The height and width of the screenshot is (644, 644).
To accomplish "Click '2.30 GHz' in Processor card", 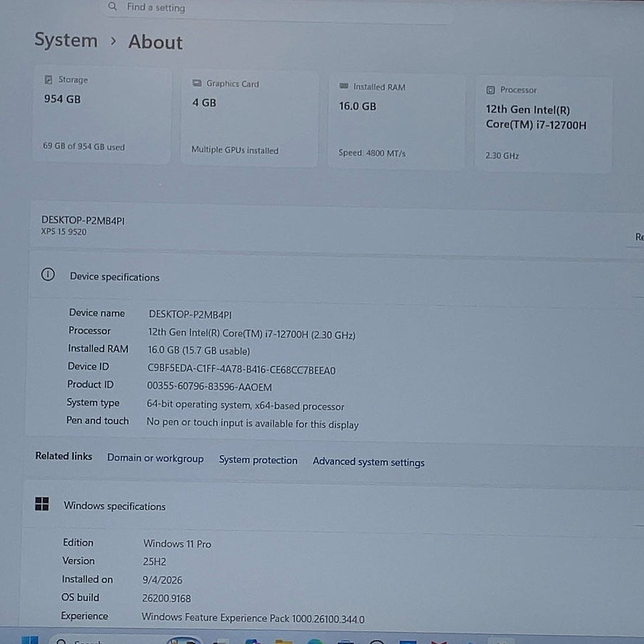I will 502,156.
